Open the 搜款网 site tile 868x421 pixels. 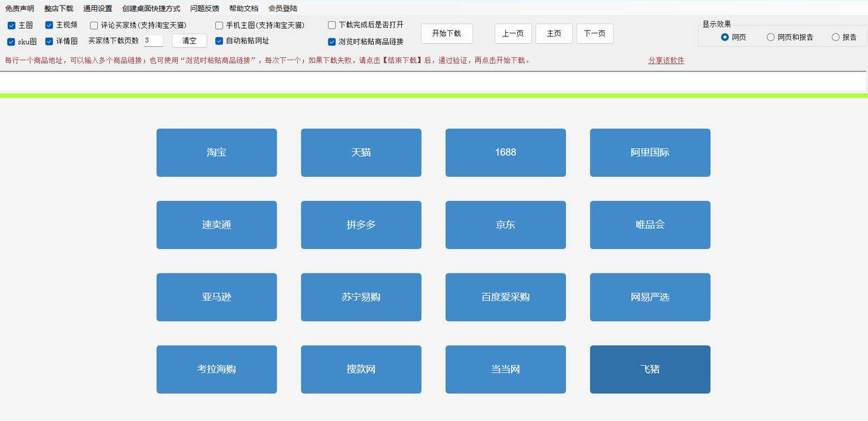coord(361,369)
